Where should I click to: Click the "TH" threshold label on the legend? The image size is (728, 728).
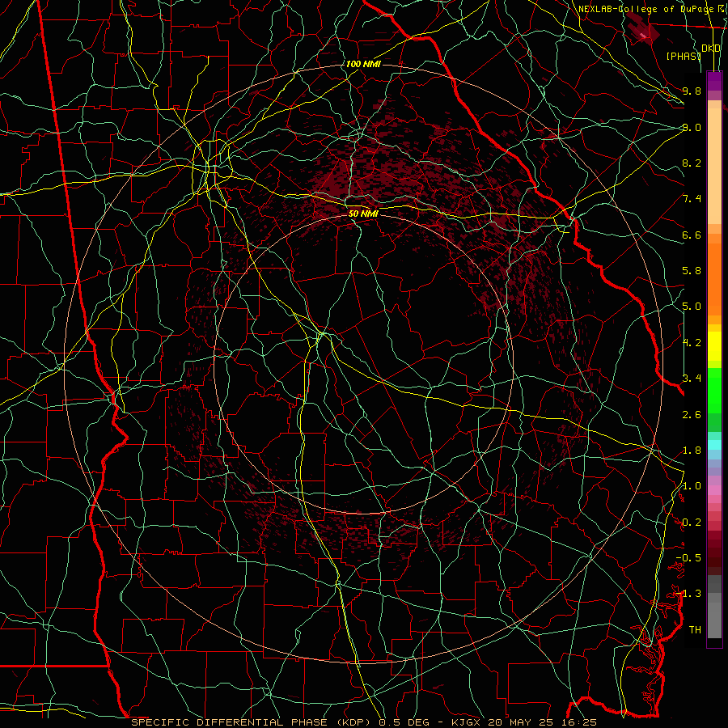pos(695,630)
